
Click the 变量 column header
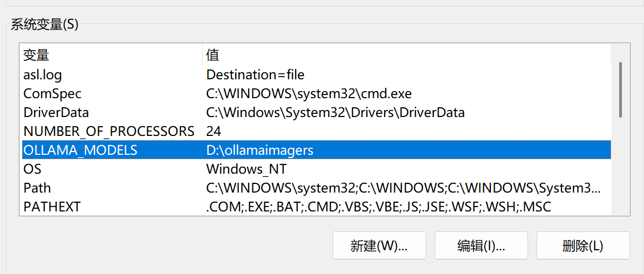click(111, 54)
